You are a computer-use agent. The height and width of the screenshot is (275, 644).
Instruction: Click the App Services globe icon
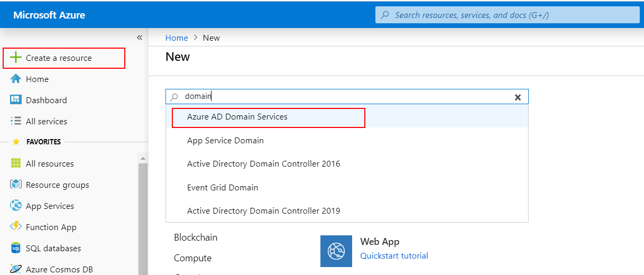coord(16,206)
